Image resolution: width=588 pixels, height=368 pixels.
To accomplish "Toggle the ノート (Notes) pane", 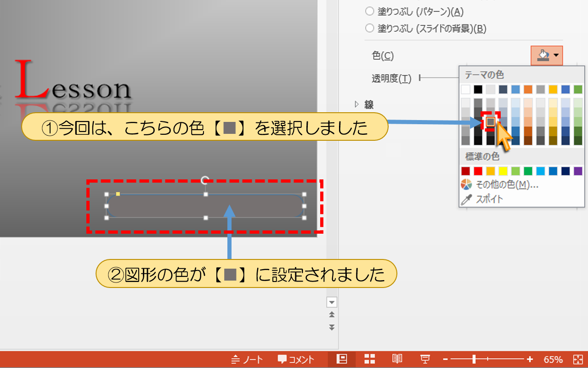I will coord(247,360).
